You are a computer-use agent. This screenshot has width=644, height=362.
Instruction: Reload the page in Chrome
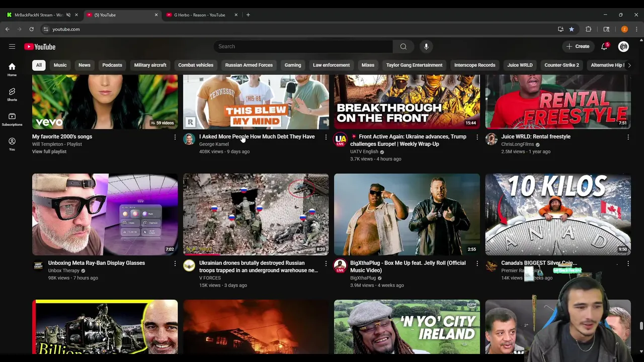click(31, 29)
